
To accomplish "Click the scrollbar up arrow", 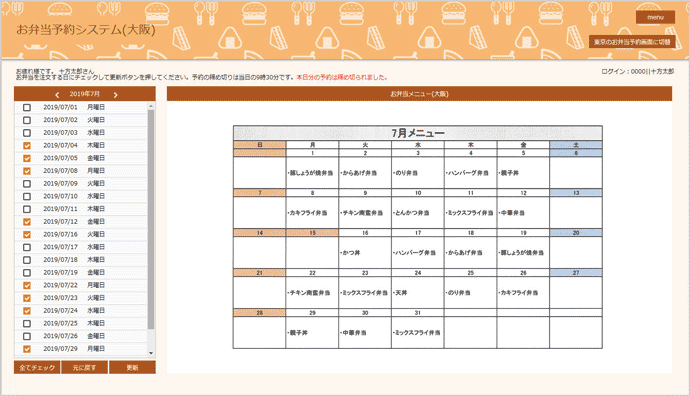I will tap(151, 106).
